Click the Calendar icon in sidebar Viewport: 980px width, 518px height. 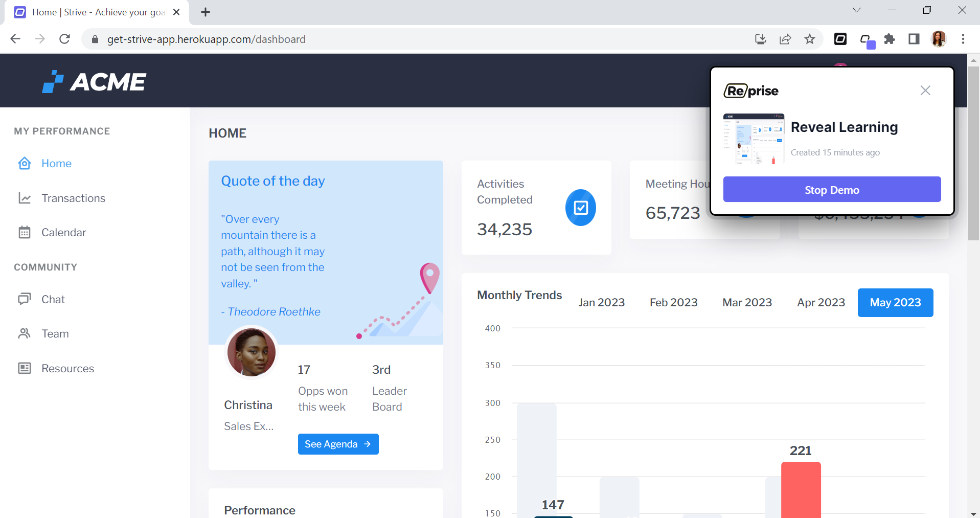coord(25,233)
